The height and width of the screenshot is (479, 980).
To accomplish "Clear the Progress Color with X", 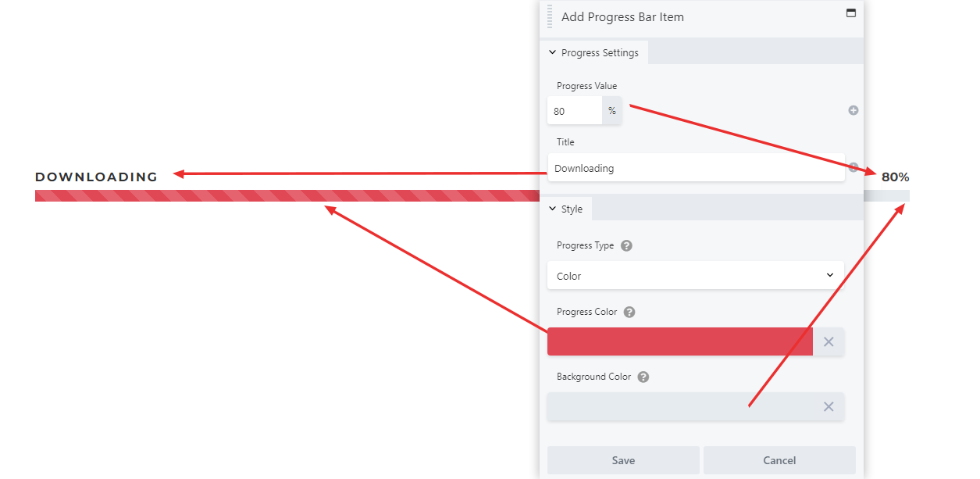I will point(829,341).
